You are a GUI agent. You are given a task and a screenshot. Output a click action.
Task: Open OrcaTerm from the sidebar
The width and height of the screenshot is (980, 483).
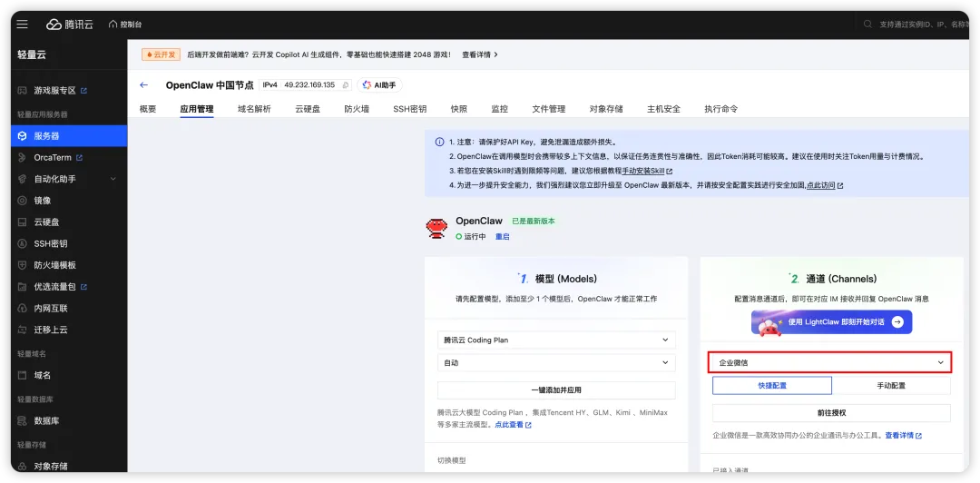(x=53, y=158)
